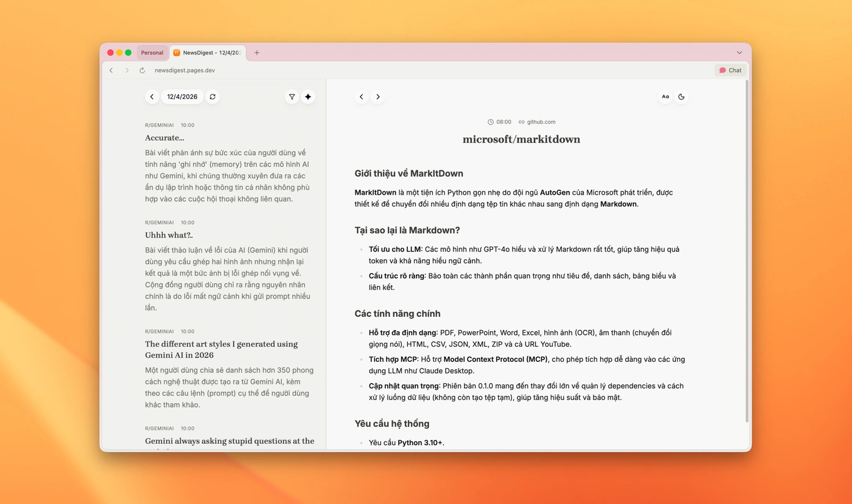This screenshot has height=504, width=852.
Task: Click R/GEMINIAI label above 'Uhhh what?..'
Action: point(160,222)
